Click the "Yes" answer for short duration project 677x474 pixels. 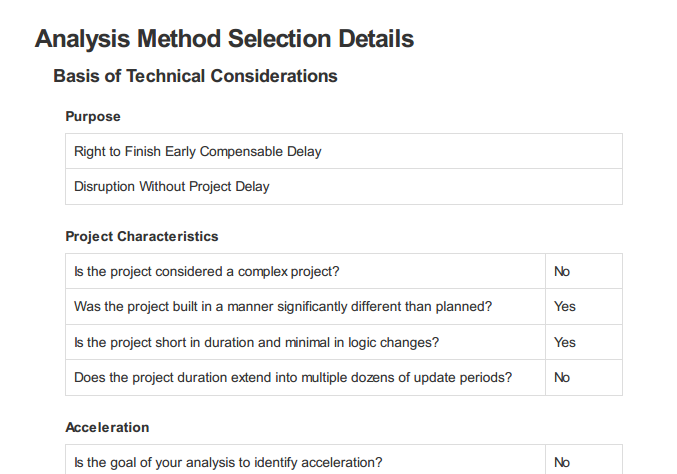pos(565,342)
